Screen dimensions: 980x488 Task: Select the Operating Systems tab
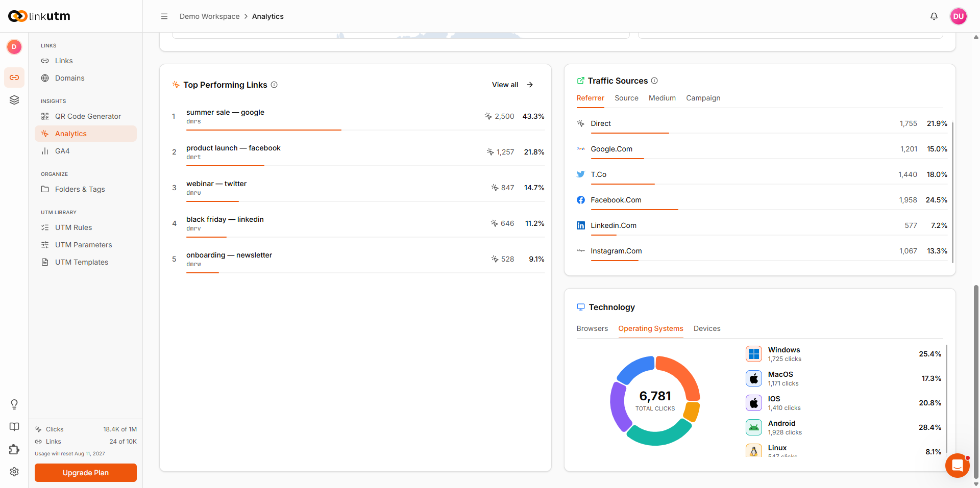point(651,328)
